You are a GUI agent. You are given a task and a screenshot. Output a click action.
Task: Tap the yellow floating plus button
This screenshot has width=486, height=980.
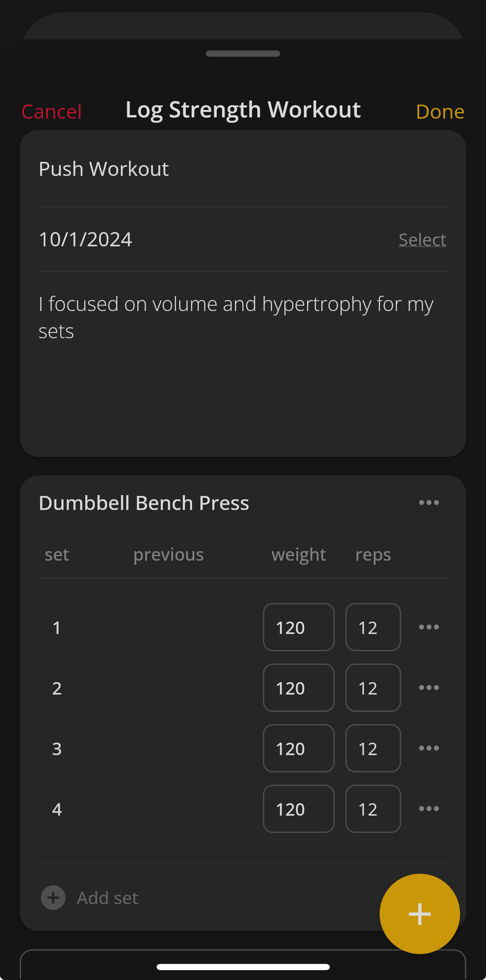(x=419, y=914)
